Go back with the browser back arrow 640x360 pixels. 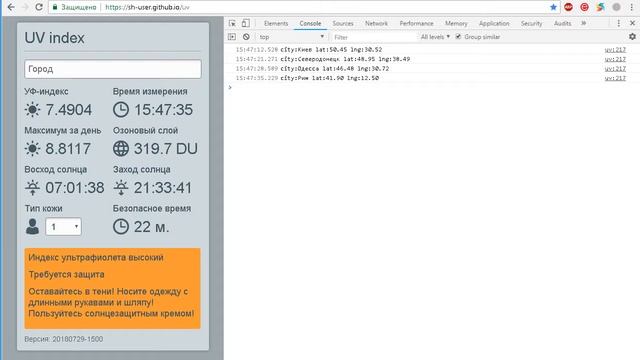point(11,7)
